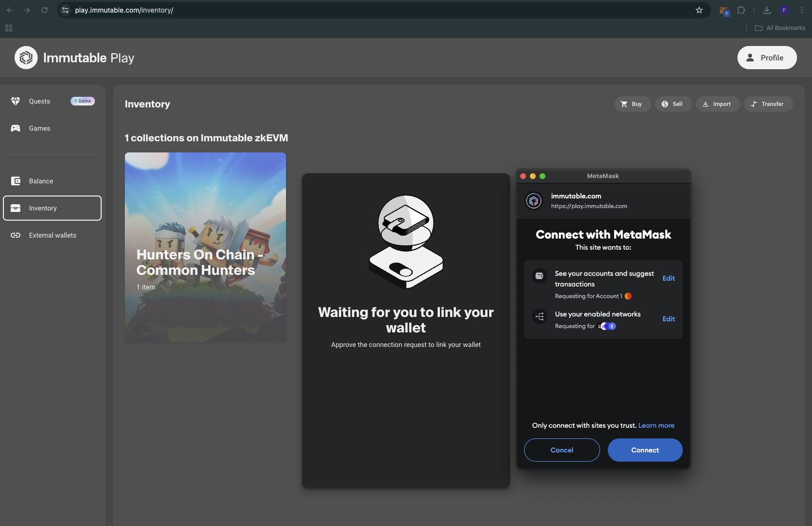This screenshot has width=812, height=526.
Task: Open the apps grid in bookmarks bar
Action: [9, 28]
